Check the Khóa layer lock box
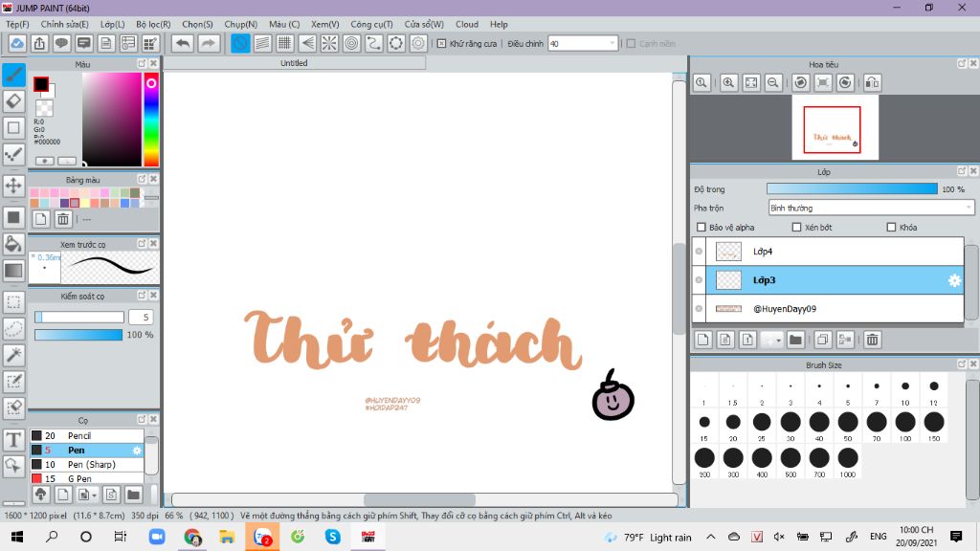 (891, 228)
